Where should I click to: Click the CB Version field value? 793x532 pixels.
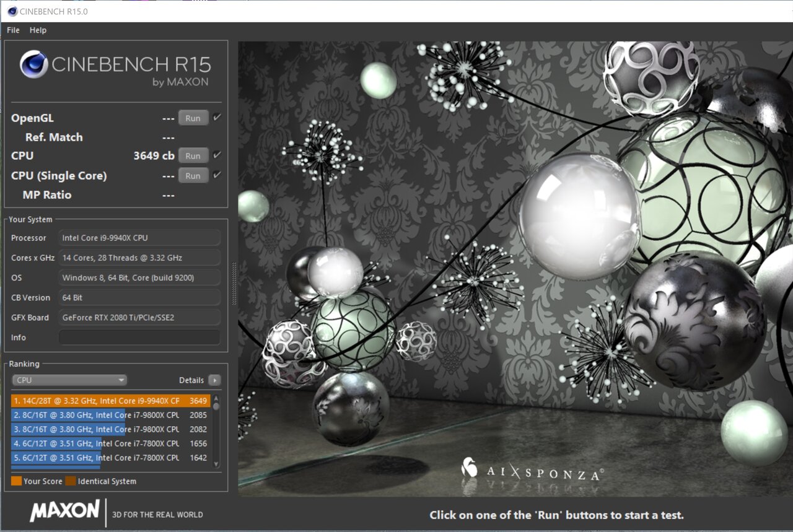[139, 297]
